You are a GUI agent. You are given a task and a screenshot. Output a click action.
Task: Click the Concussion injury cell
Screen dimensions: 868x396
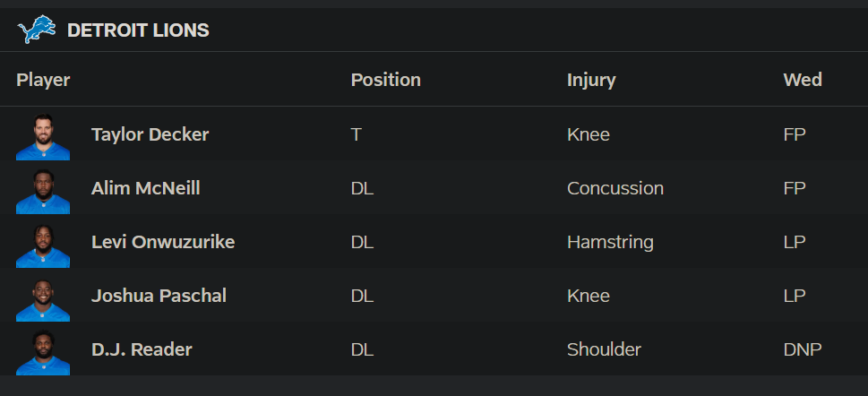[x=615, y=188]
